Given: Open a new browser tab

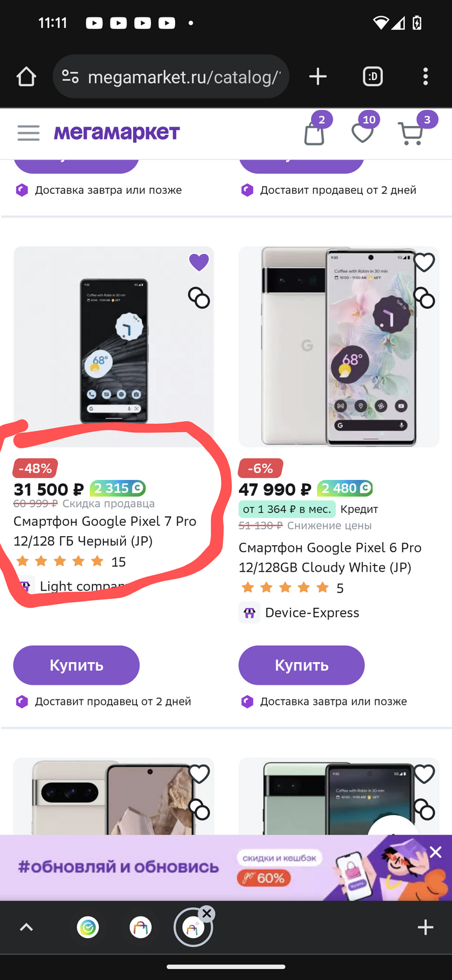Looking at the screenshot, I should pyautogui.click(x=318, y=77).
